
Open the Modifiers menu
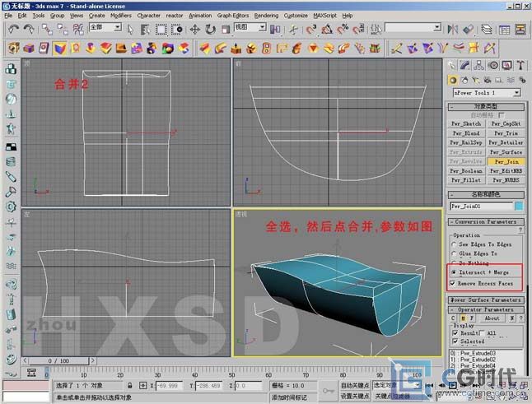tap(121, 16)
